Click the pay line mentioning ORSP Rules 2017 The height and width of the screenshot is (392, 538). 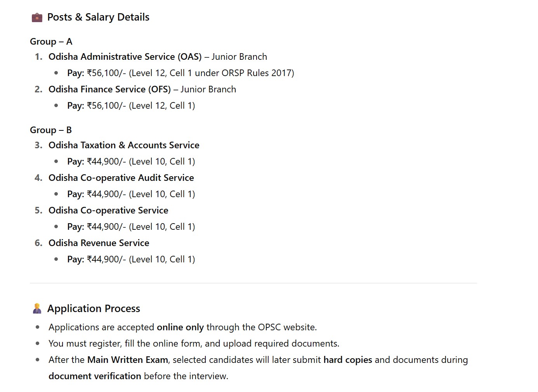coord(180,73)
